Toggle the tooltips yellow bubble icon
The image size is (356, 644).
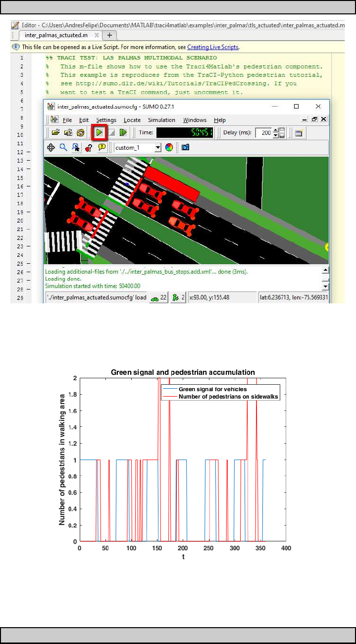coord(102,147)
